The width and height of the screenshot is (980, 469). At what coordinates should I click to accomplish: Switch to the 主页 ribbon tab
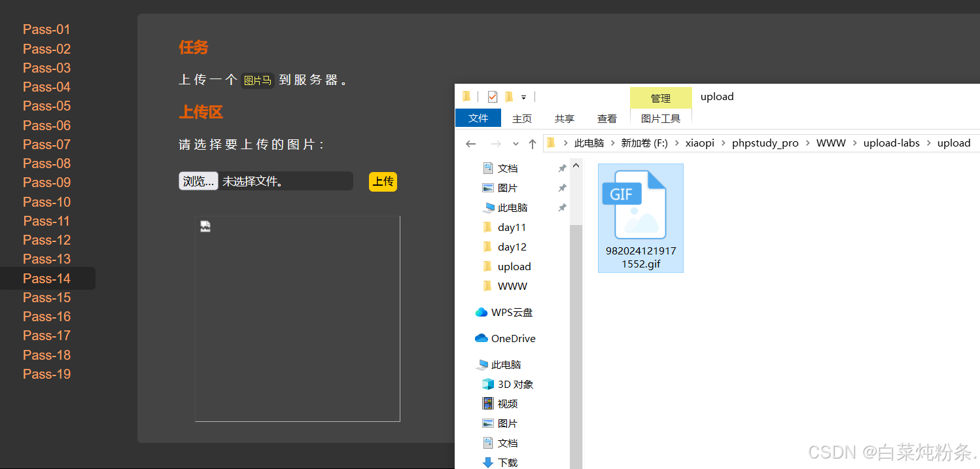point(522,118)
